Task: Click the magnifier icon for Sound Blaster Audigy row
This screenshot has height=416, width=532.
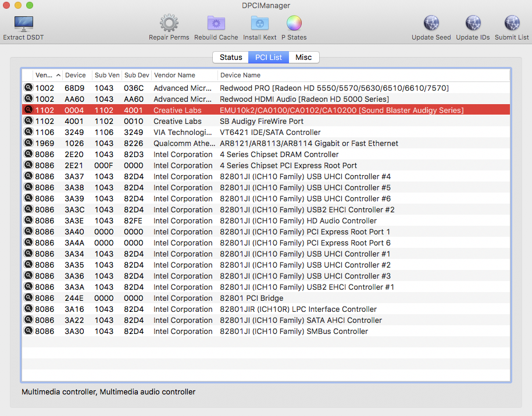Action: [x=28, y=109]
